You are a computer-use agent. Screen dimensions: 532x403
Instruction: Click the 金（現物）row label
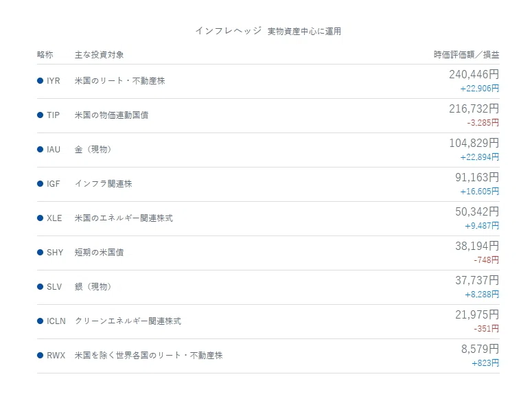(93, 149)
